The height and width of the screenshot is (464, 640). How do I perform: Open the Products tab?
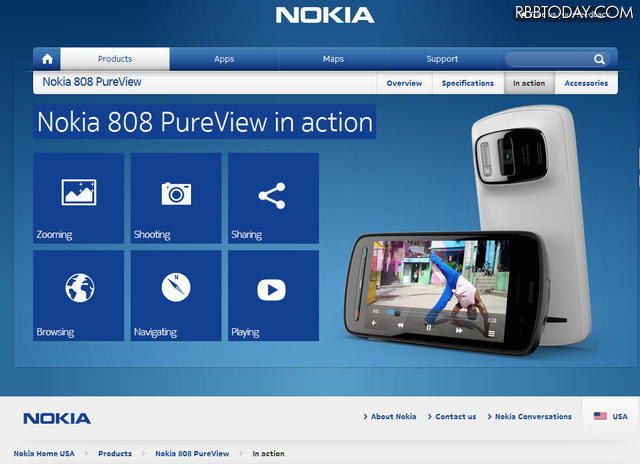115,59
